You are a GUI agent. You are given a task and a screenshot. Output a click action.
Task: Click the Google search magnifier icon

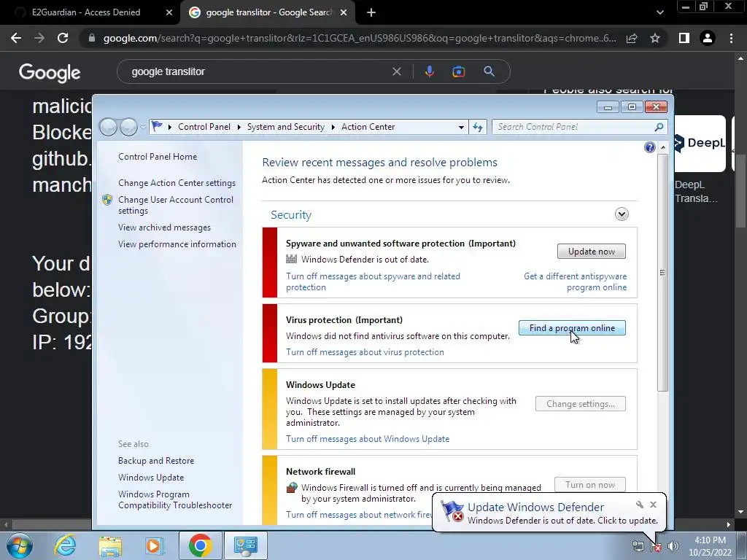pyautogui.click(x=489, y=71)
